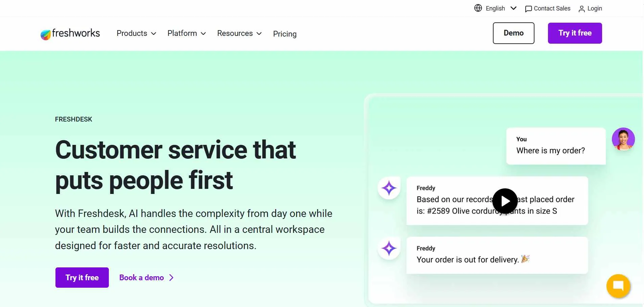Click the purple Try it free button
Viewport: 644px width, 307px height.
coord(574,33)
